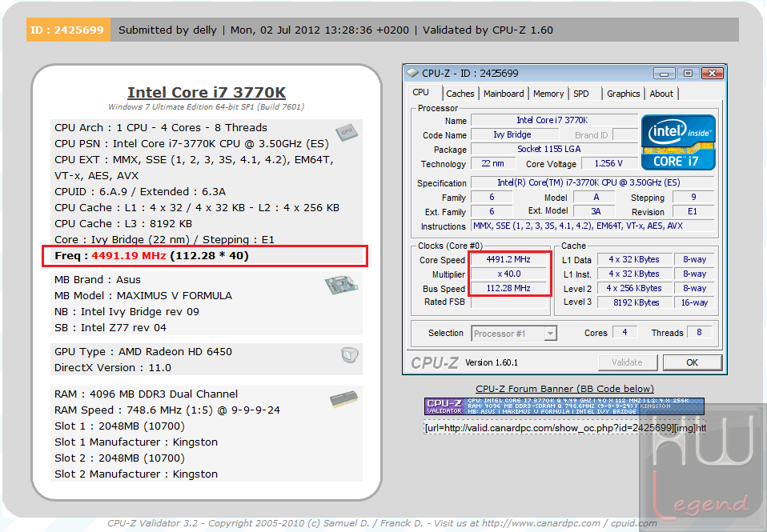Click the Level 3 8192 KBytes value
Image resolution: width=767 pixels, height=532 pixels.
pos(633,302)
